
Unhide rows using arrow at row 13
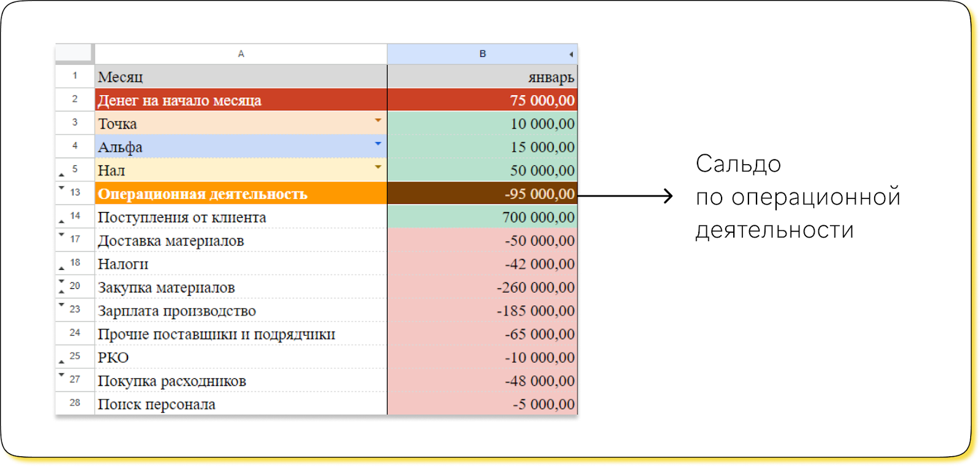(61, 187)
